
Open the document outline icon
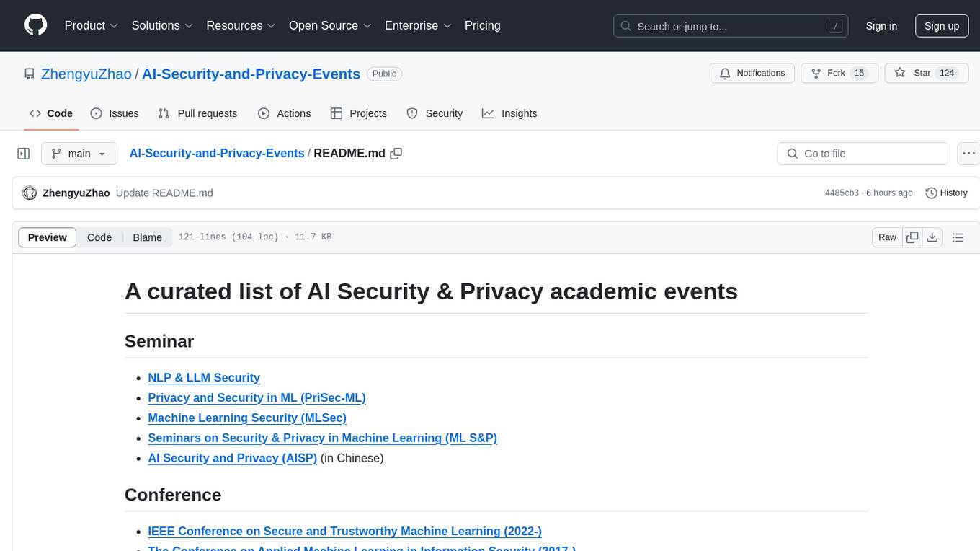pos(958,237)
